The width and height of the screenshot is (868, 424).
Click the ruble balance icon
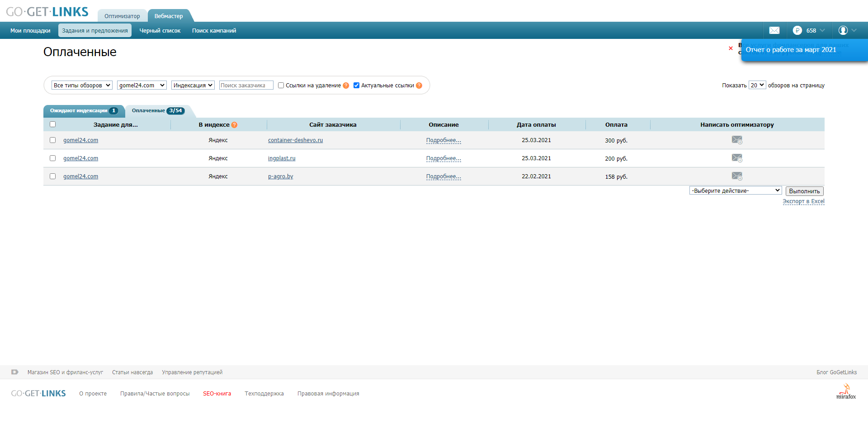797,30
